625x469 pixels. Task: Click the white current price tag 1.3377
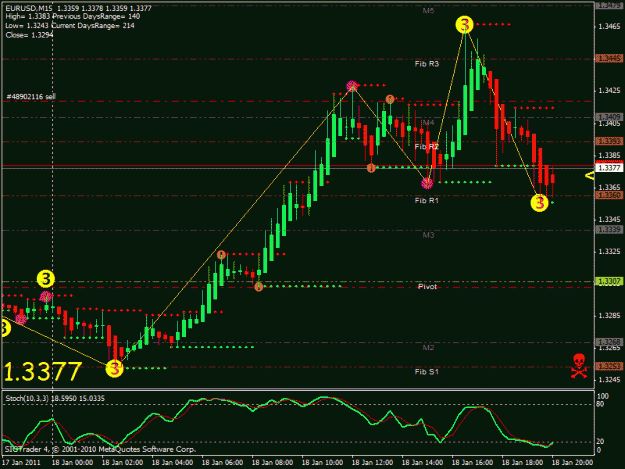pos(609,168)
